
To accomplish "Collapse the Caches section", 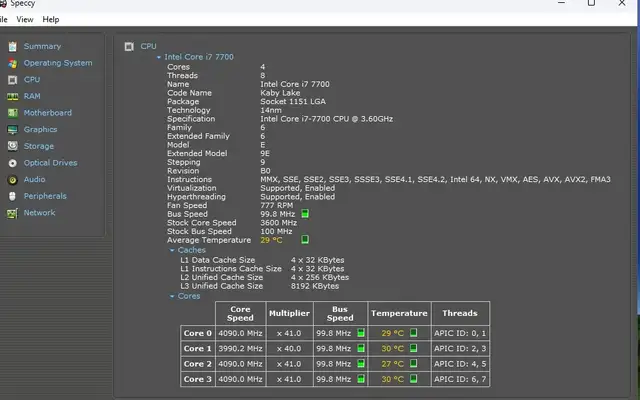I will click(172, 250).
